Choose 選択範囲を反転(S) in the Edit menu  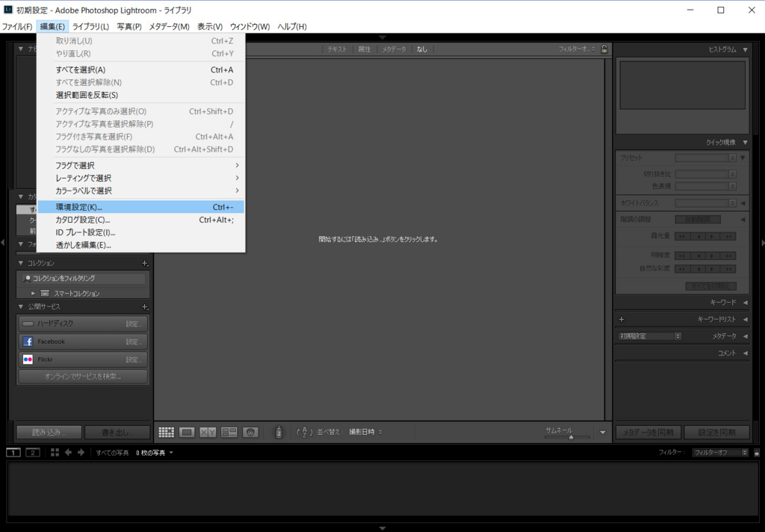[140, 95]
